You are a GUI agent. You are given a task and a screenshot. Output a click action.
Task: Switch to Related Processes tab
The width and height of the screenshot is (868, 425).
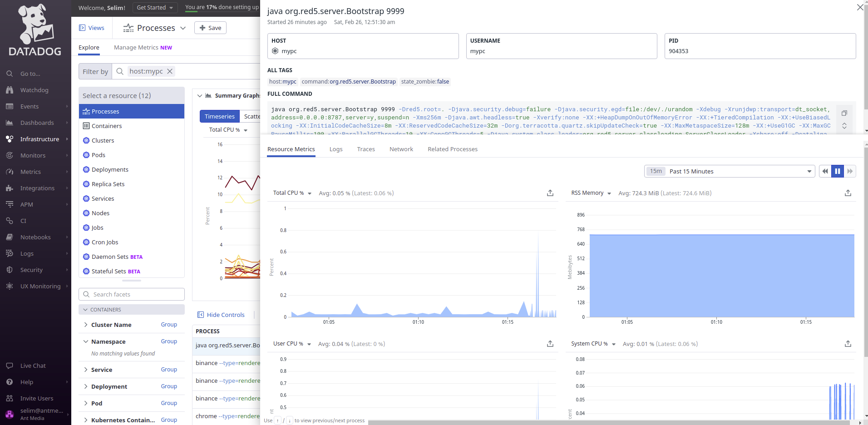453,149
